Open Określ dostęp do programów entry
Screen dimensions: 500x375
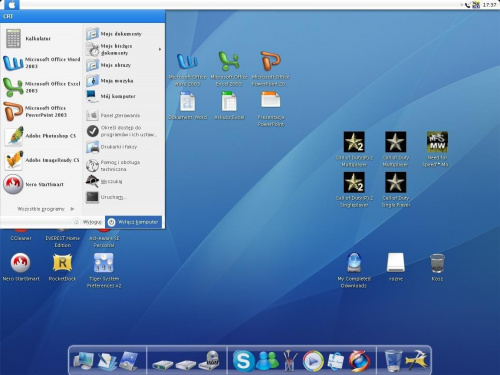(x=123, y=131)
